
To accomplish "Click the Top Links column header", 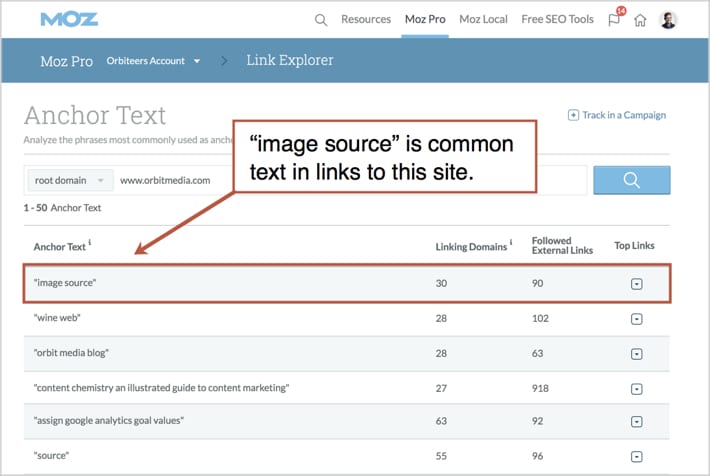I will (634, 245).
